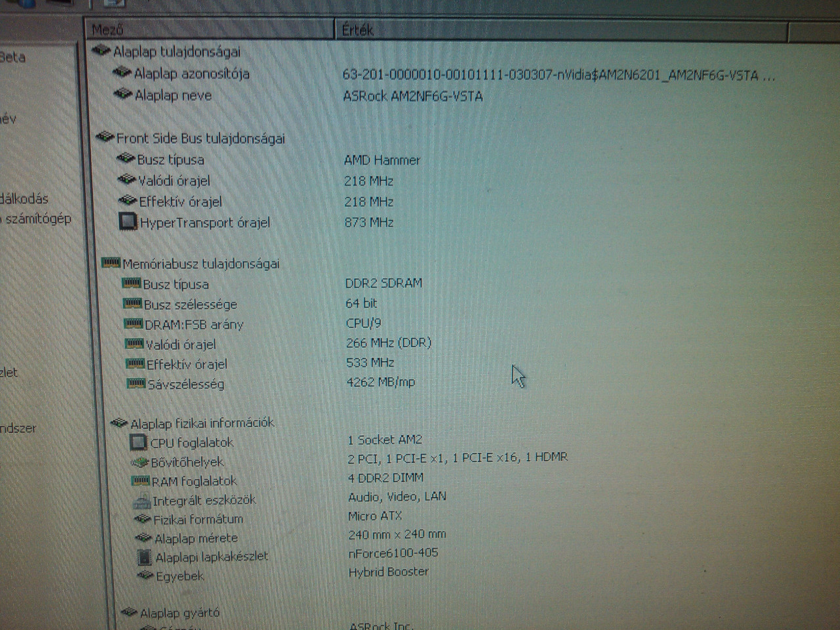Click the RAM foglalatok memory icon

(140, 481)
